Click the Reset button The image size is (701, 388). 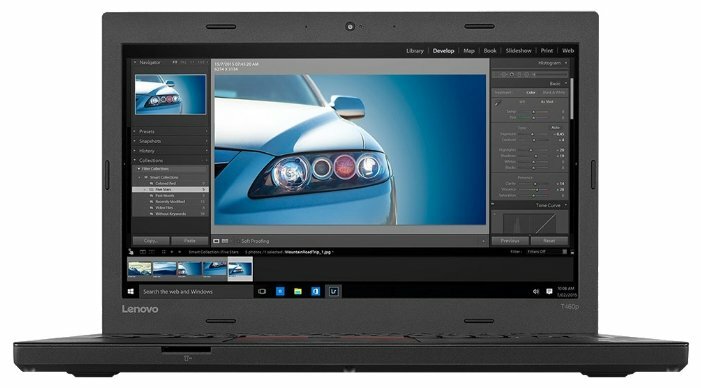[x=549, y=241]
